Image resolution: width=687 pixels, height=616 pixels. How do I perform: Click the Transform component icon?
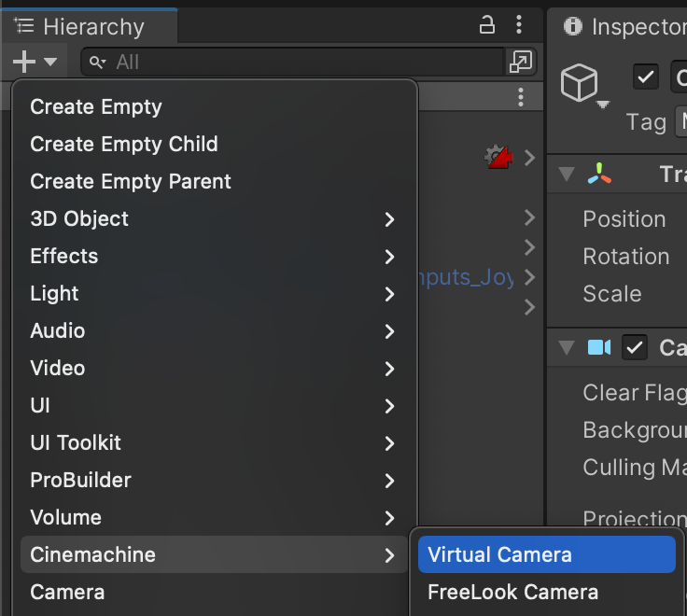click(x=599, y=174)
